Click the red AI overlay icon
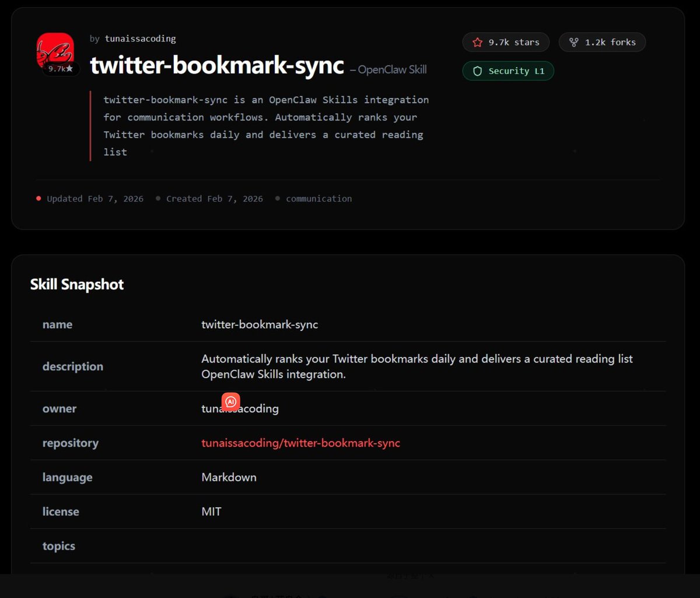 click(231, 402)
